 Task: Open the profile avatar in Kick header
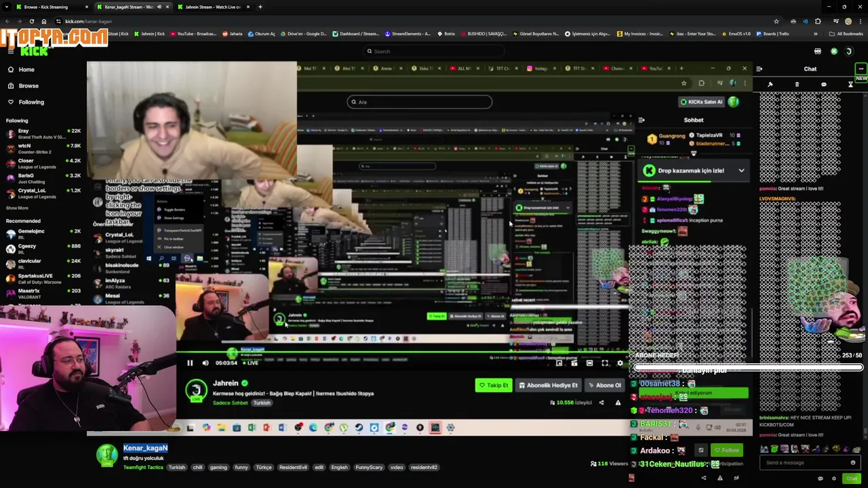(849, 51)
